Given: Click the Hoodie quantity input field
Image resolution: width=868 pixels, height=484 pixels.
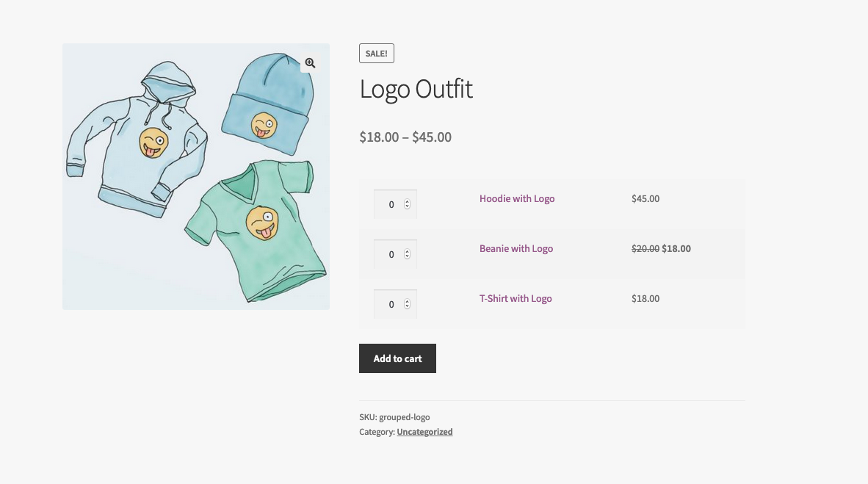Looking at the screenshot, I should (x=391, y=204).
